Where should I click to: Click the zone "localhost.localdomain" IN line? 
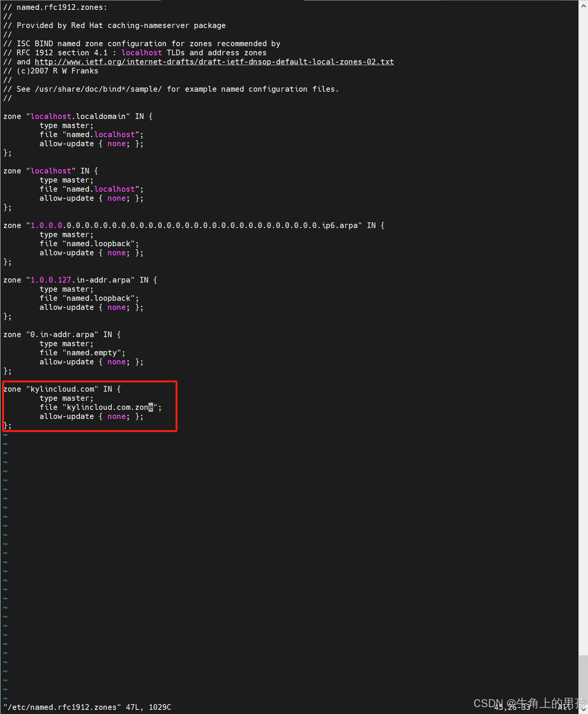(x=78, y=116)
